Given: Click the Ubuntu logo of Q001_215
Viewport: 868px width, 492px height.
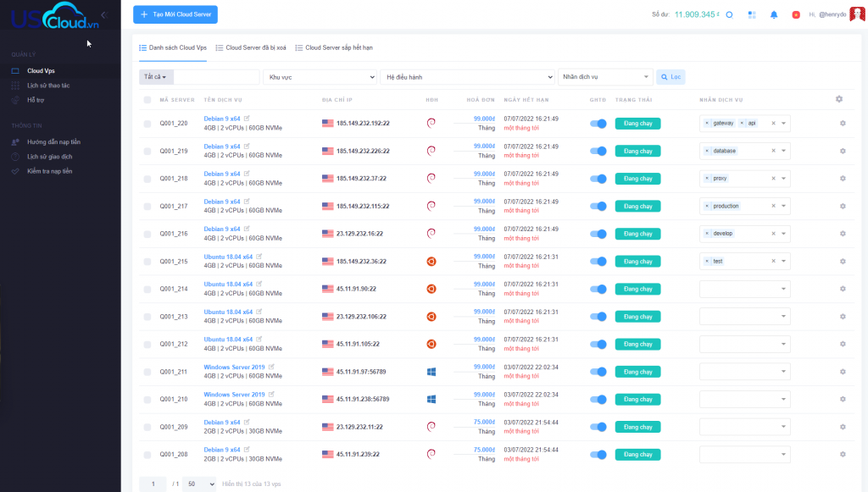Looking at the screenshot, I should [431, 261].
